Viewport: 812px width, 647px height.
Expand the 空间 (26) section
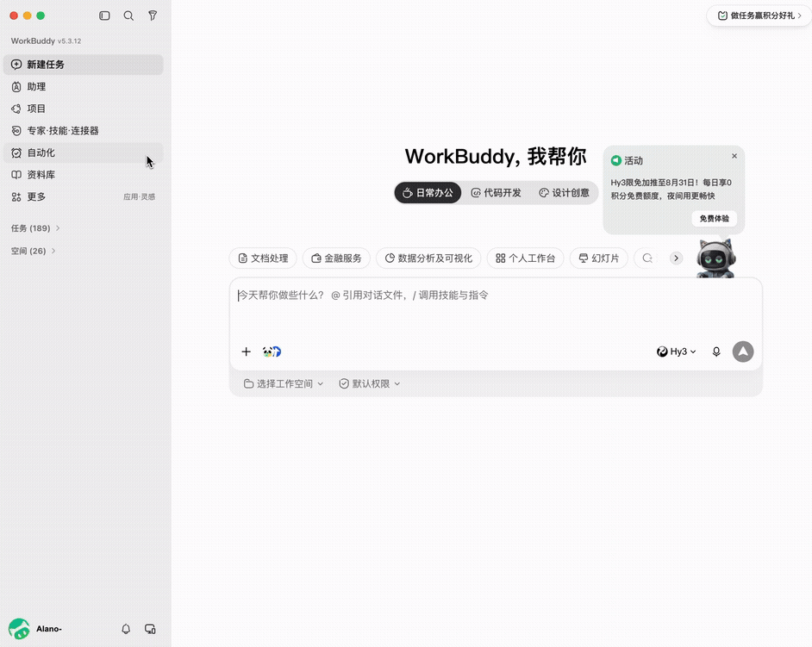tap(33, 251)
